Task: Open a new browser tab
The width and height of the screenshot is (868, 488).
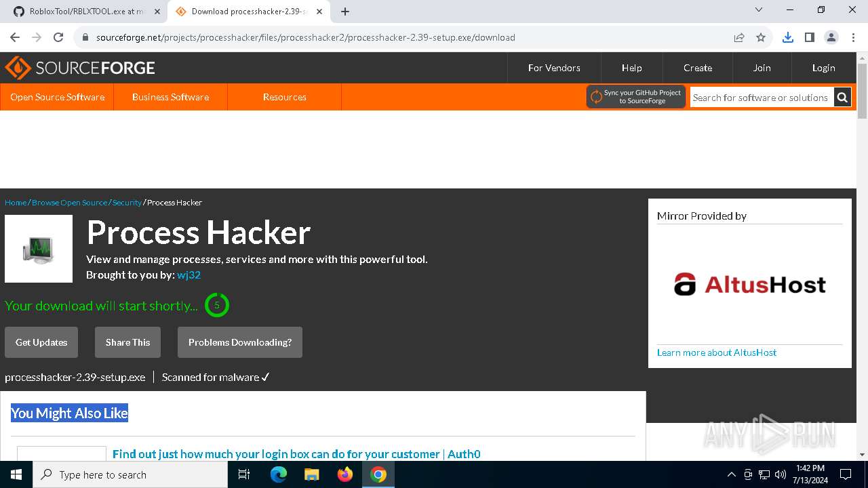Action: coord(345,12)
